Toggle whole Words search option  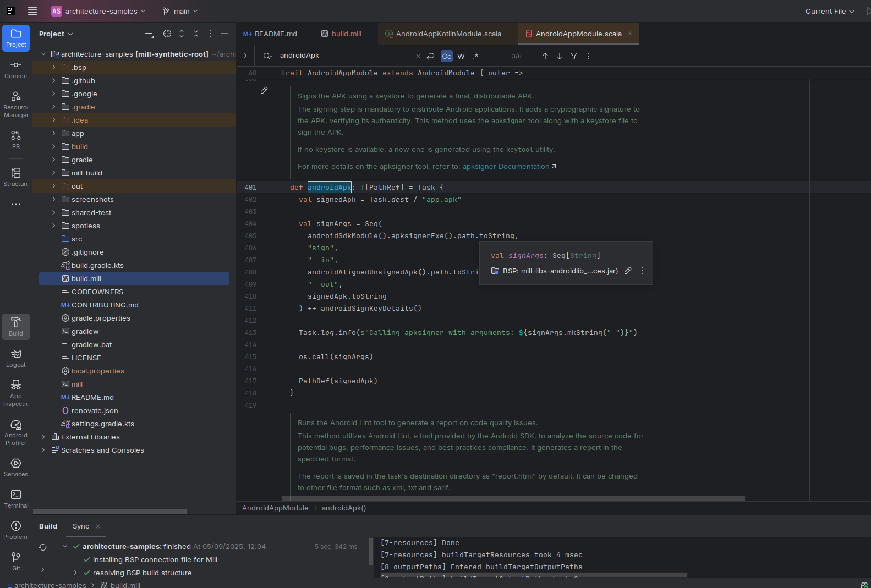point(461,56)
